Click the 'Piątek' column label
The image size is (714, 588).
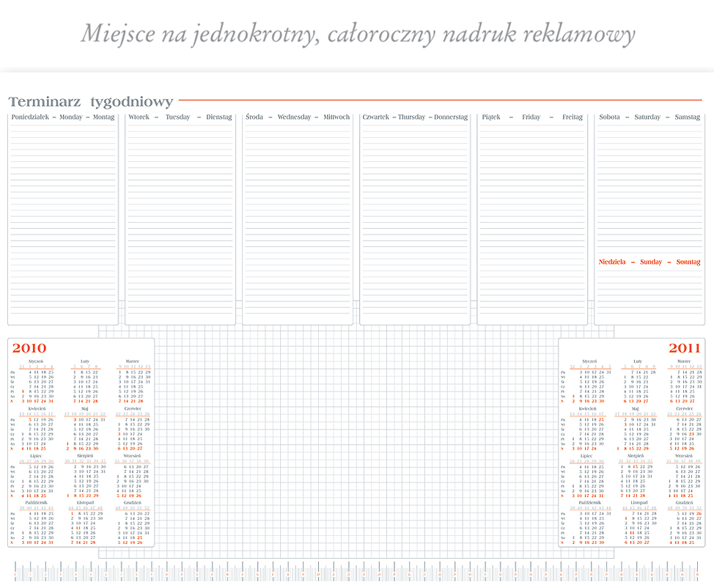tap(491, 117)
